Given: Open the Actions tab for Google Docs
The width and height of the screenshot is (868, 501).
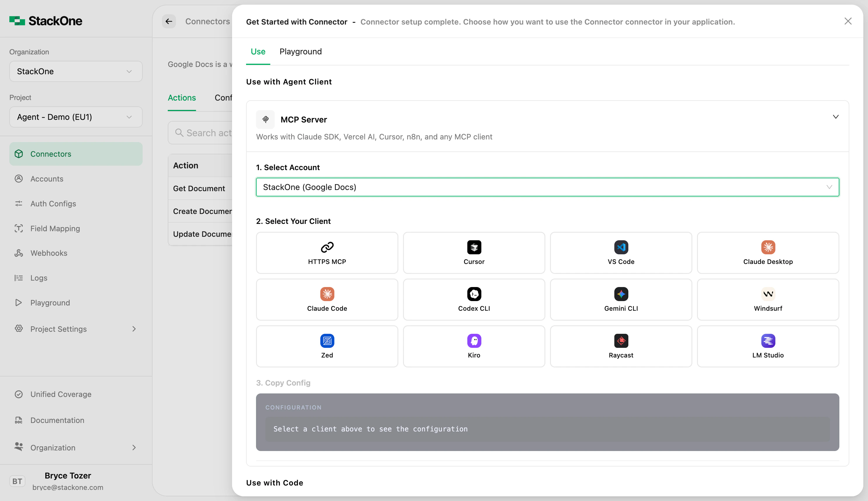Looking at the screenshot, I should [181, 98].
